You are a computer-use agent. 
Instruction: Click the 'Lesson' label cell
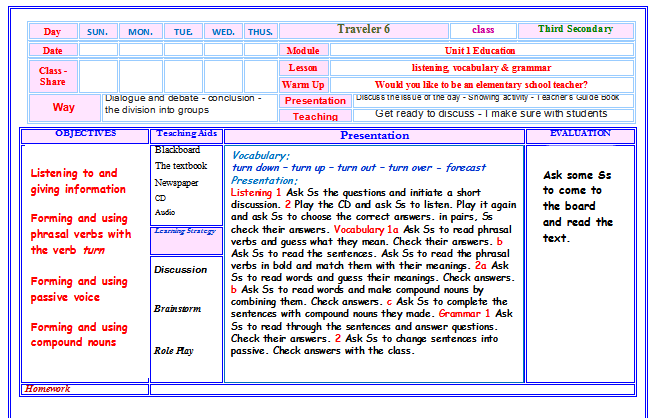(303, 68)
